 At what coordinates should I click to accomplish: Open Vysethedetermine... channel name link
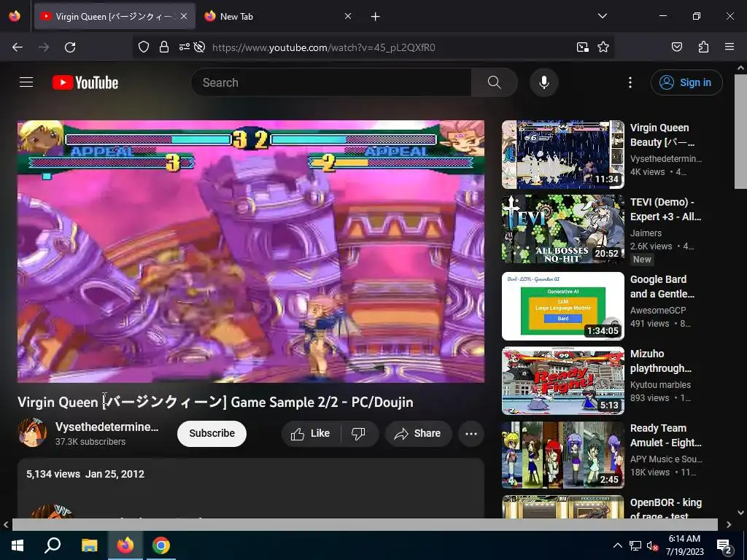107,427
